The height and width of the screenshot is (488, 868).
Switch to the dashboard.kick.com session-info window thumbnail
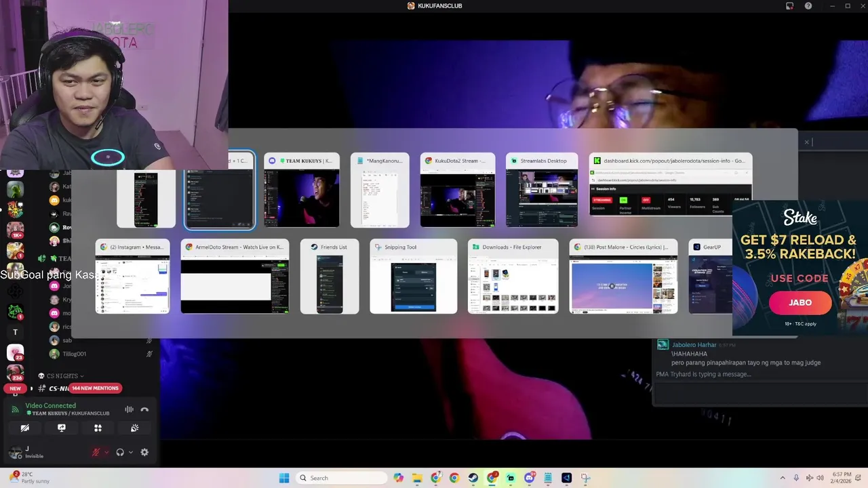(671, 184)
